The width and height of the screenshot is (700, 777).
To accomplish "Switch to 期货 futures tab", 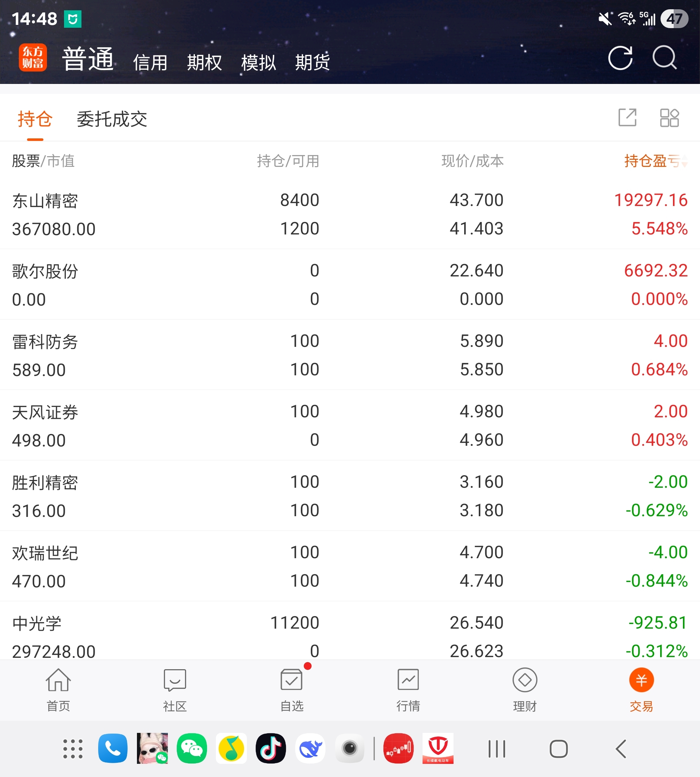I will click(x=312, y=62).
